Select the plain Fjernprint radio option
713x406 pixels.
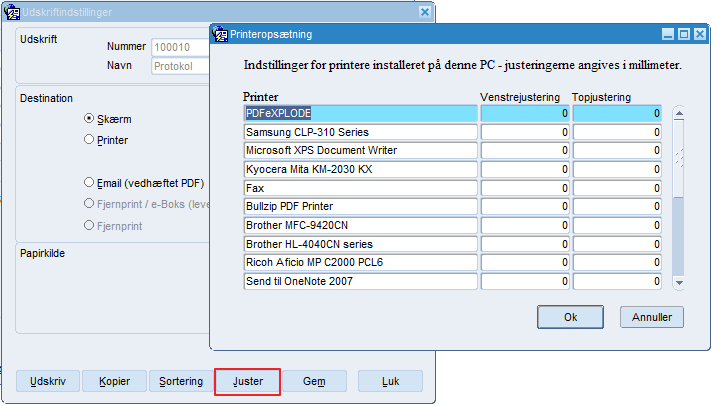click(89, 225)
